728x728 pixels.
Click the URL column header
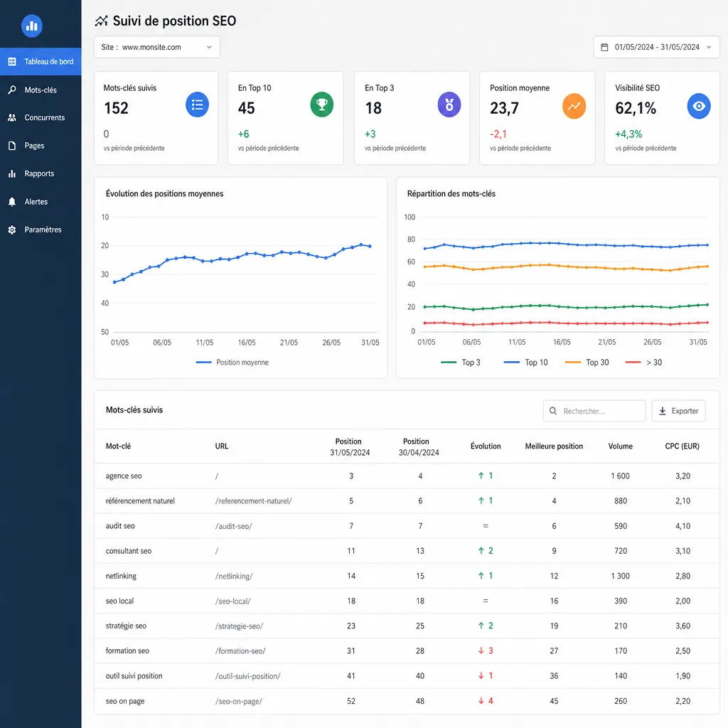pyautogui.click(x=222, y=446)
